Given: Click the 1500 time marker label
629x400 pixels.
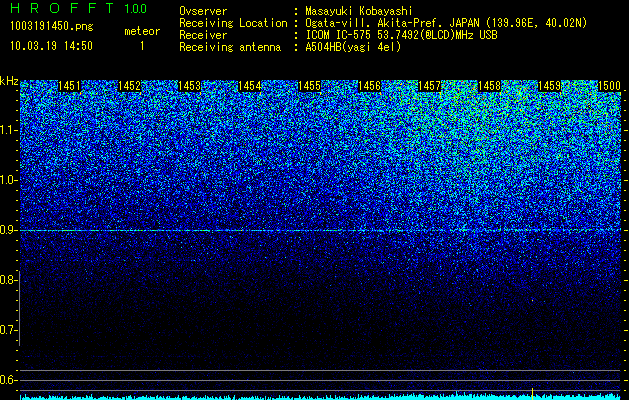Looking at the screenshot, I should click(609, 86).
